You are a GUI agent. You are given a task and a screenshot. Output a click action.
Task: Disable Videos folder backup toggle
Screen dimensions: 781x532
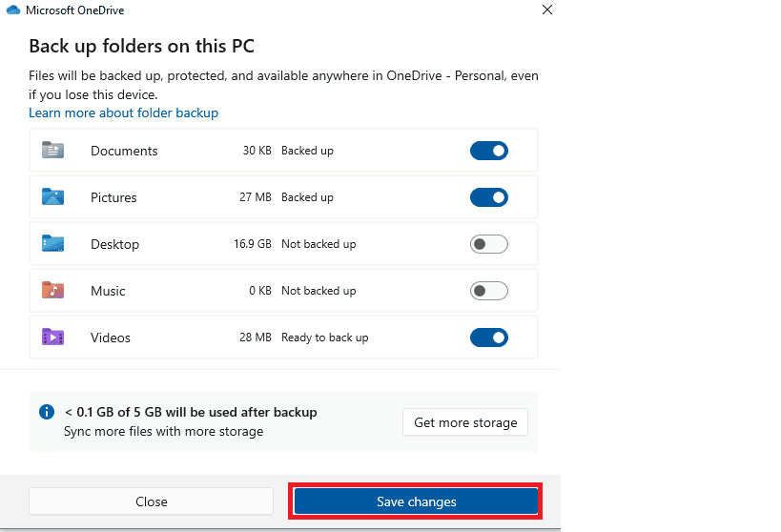point(489,338)
